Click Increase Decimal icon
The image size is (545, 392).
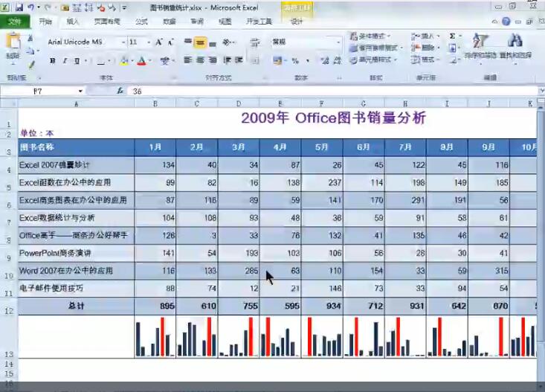(325, 61)
